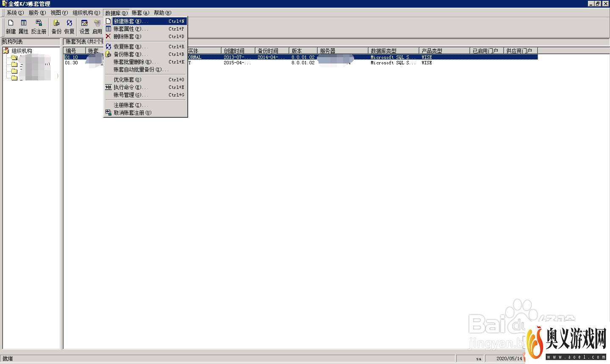Click the 恢复 toolbar icon

(69, 26)
